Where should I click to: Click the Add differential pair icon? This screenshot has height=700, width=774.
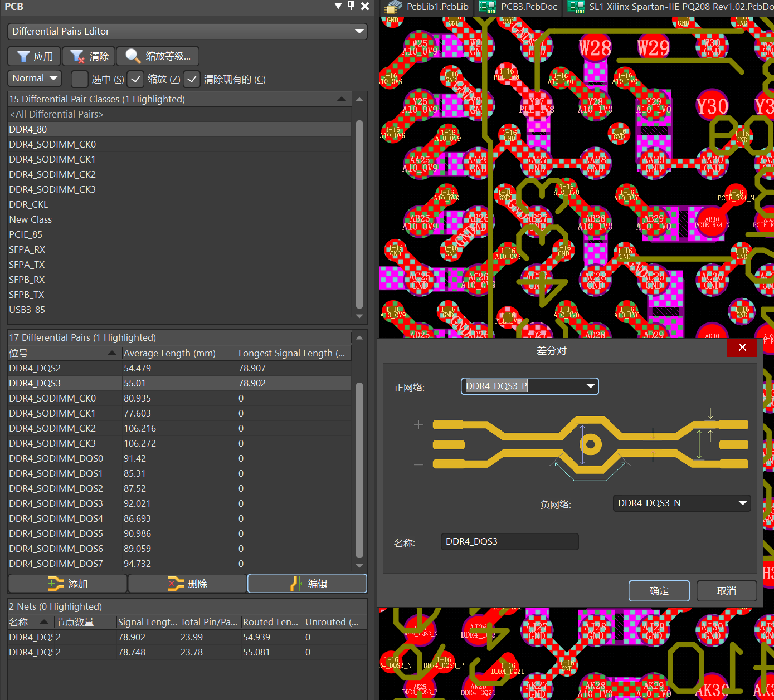coord(56,584)
